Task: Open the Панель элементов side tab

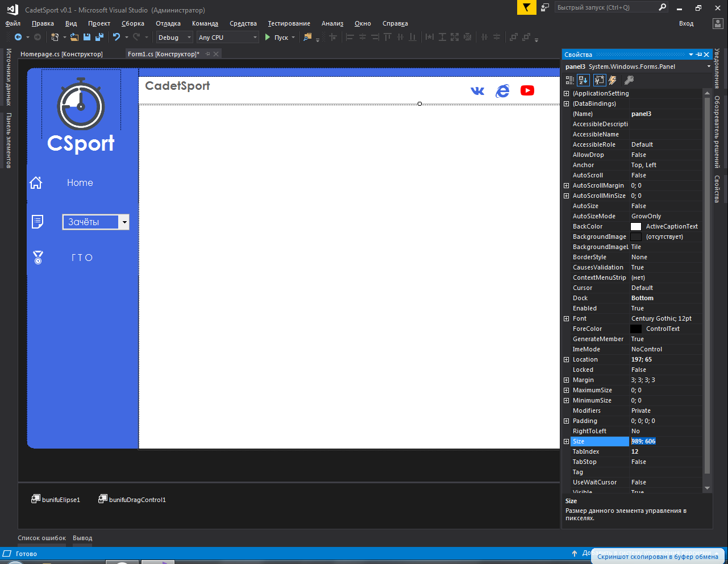Action: pos(9,140)
